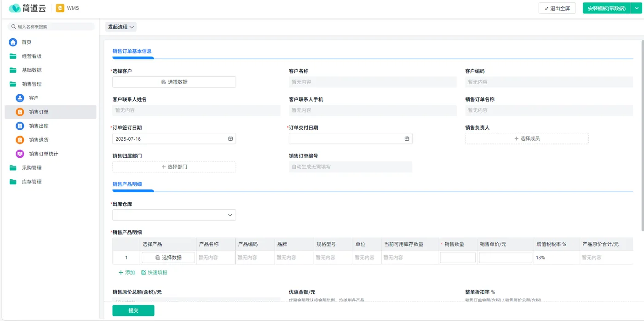Click 快速填报 link below the table
The image size is (644, 321).
click(154, 273)
